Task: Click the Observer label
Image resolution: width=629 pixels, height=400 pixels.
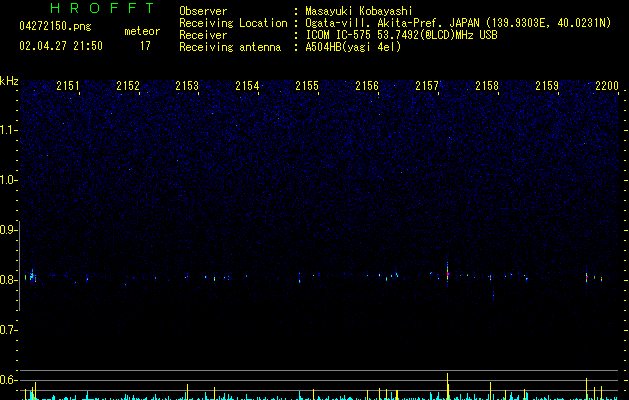Action: (203, 11)
